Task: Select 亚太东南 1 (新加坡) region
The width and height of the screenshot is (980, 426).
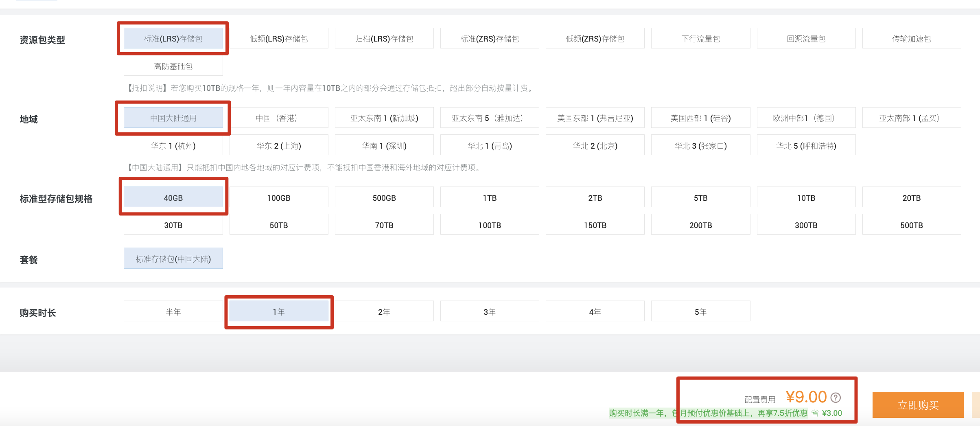Action: 384,118
